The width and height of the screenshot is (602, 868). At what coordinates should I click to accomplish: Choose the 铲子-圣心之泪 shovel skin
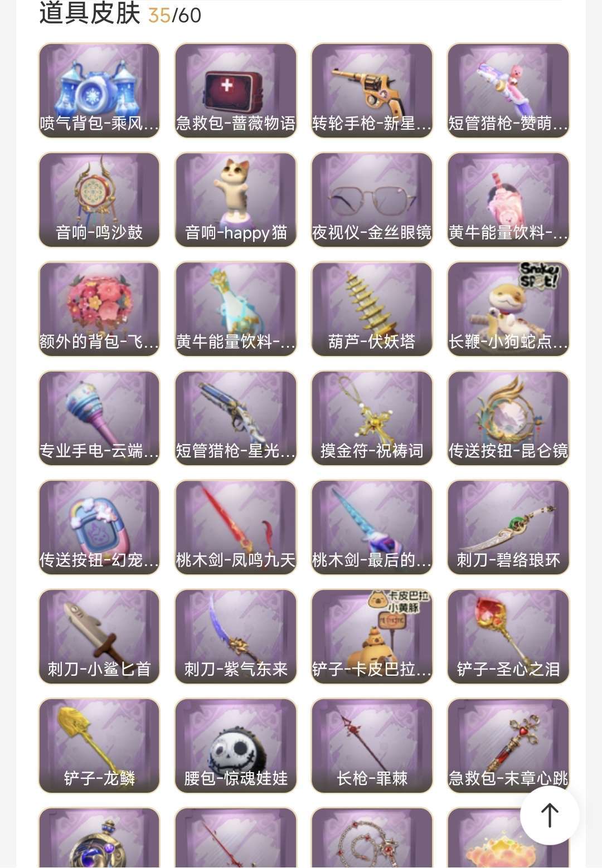[508, 636]
